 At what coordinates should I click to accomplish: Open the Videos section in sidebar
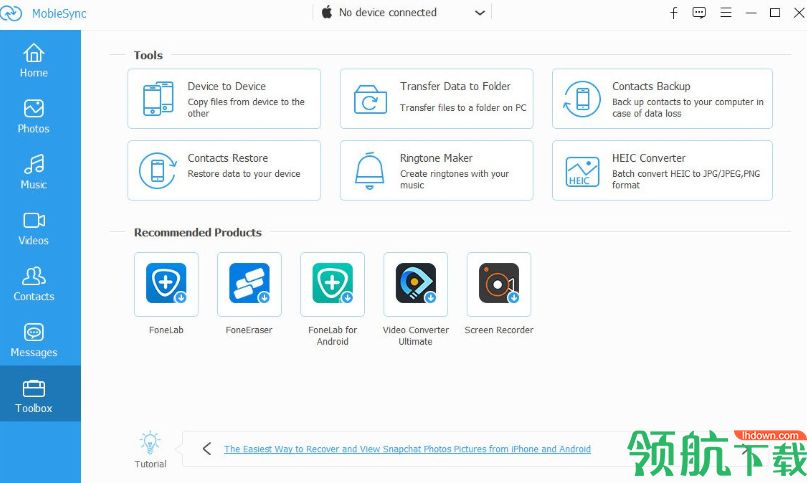pyautogui.click(x=34, y=228)
